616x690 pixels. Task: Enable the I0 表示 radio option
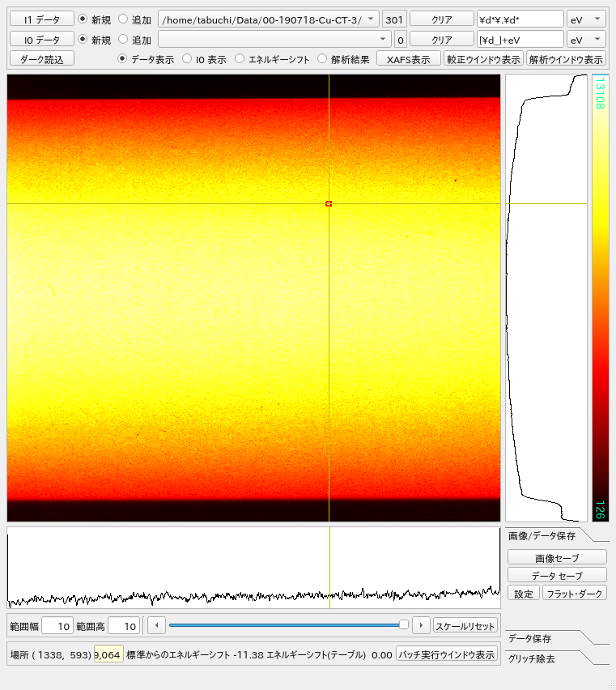point(187,58)
